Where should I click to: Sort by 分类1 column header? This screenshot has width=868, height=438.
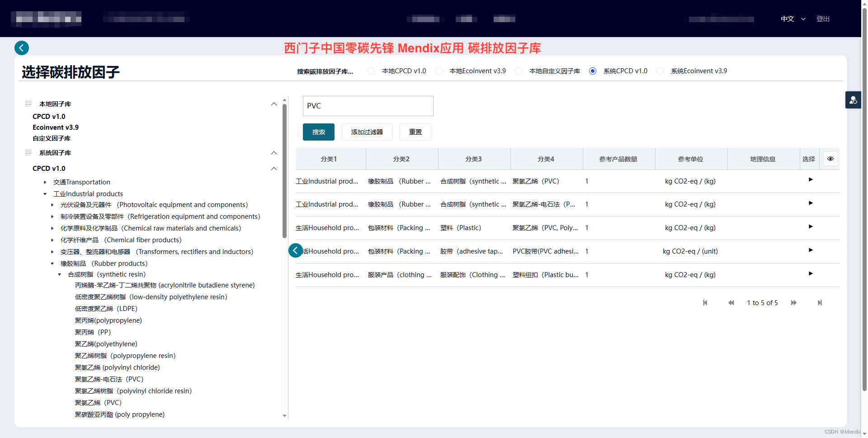(x=329, y=159)
